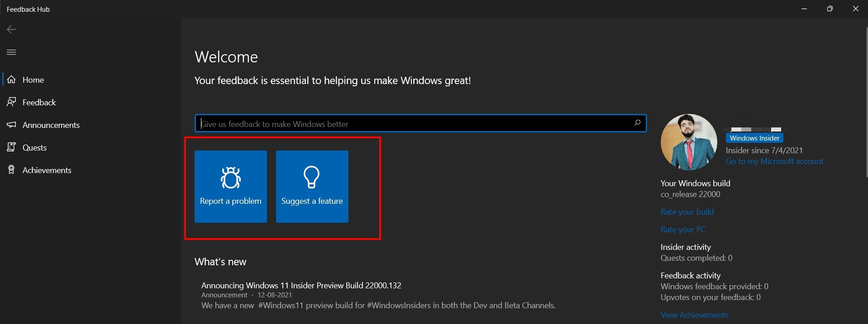The image size is (868, 324).
Task: Click the announcement description about Dev and Beta Channels
Action: (x=378, y=305)
